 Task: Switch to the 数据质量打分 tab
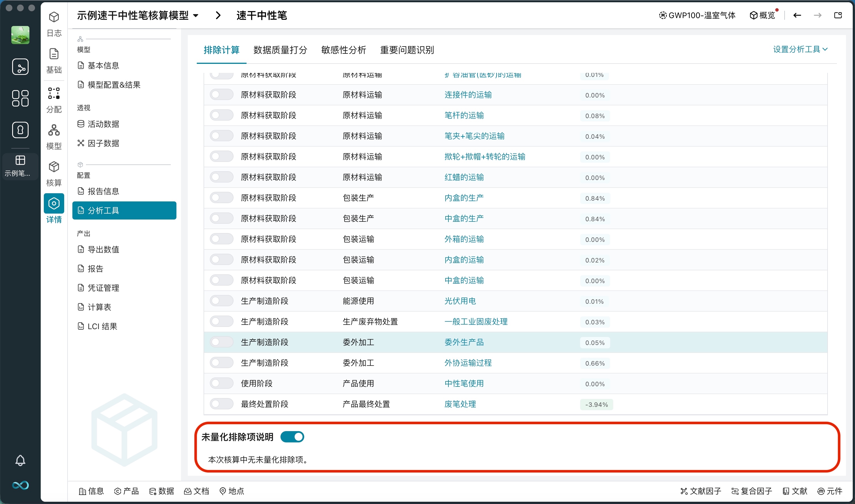click(x=280, y=50)
